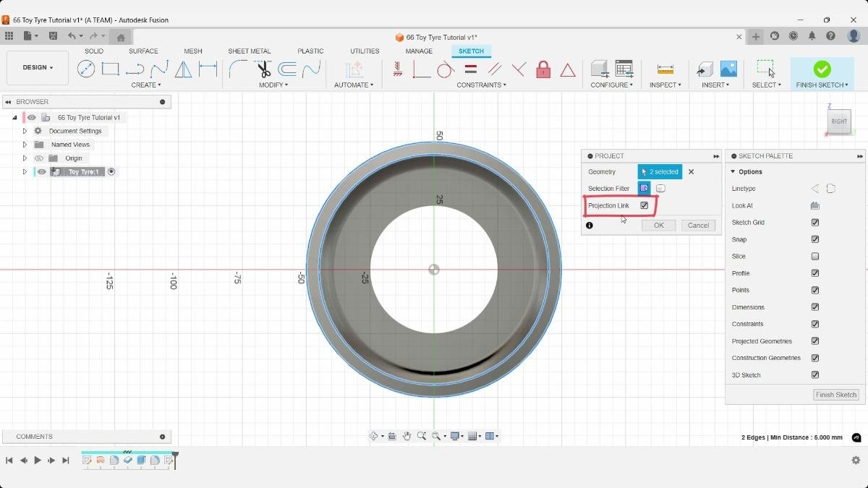This screenshot has height=488, width=868.
Task: Apply the Horizontal/Vertical constraint
Action: point(397,69)
